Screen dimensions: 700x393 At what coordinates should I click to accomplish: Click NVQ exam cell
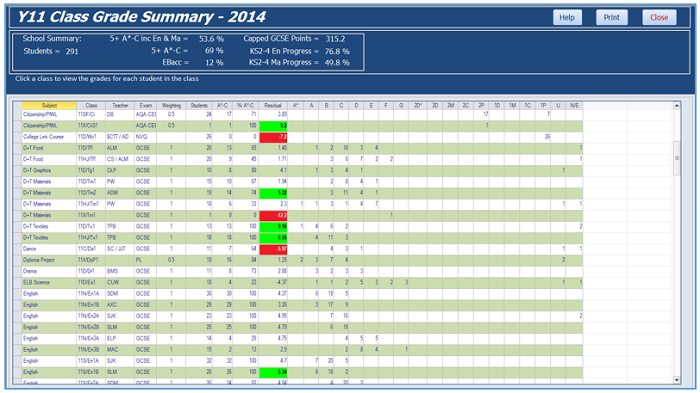click(146, 137)
